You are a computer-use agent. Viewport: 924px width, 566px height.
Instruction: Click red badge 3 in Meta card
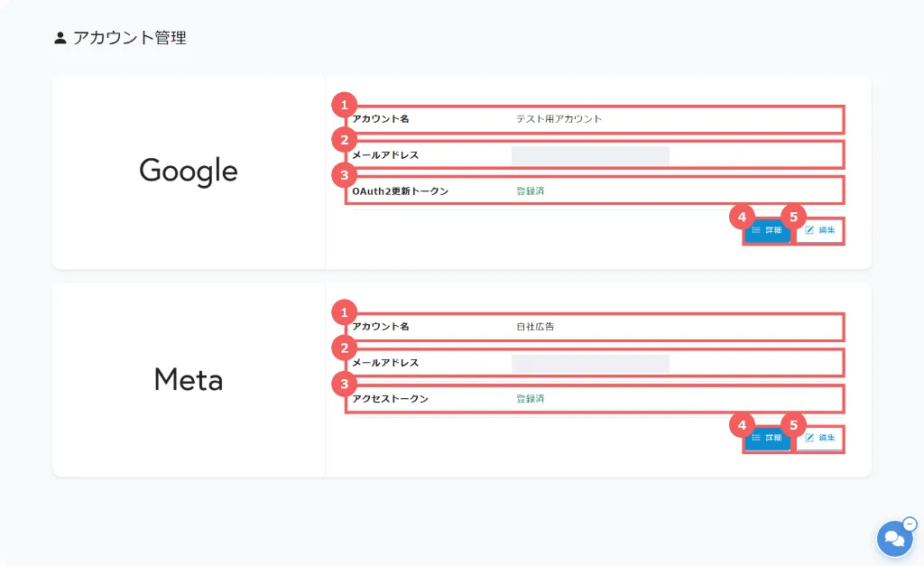[343, 385]
